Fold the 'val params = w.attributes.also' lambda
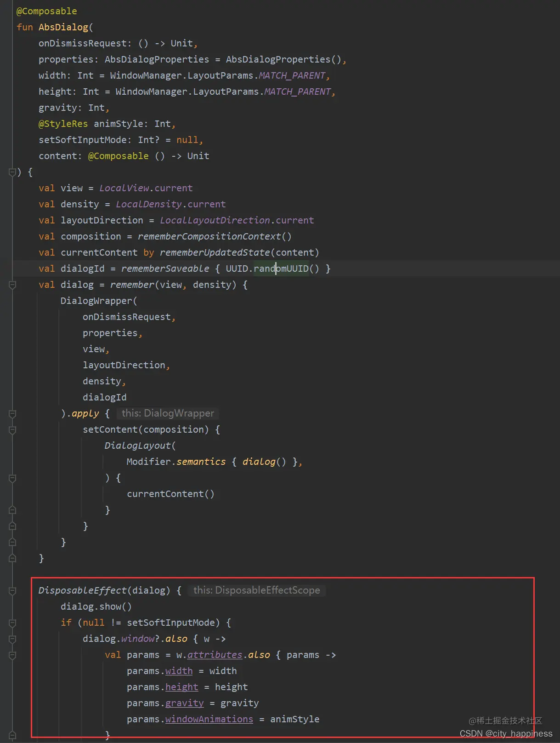The image size is (560, 743). [12, 655]
